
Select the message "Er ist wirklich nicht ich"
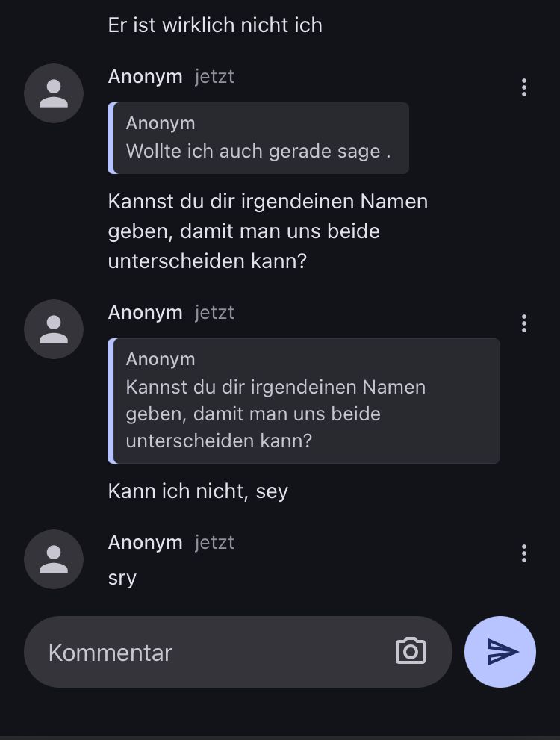point(215,25)
